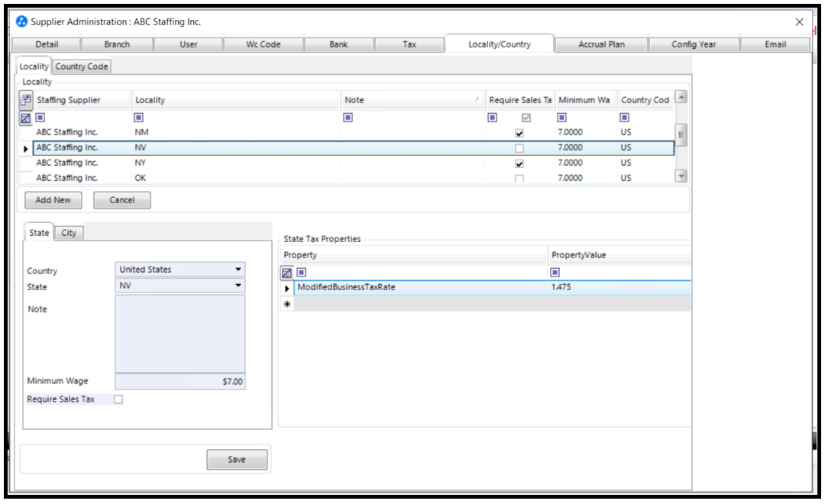Open the Staffing Supplier column filter
This screenshot has height=504, width=825.
(x=40, y=118)
